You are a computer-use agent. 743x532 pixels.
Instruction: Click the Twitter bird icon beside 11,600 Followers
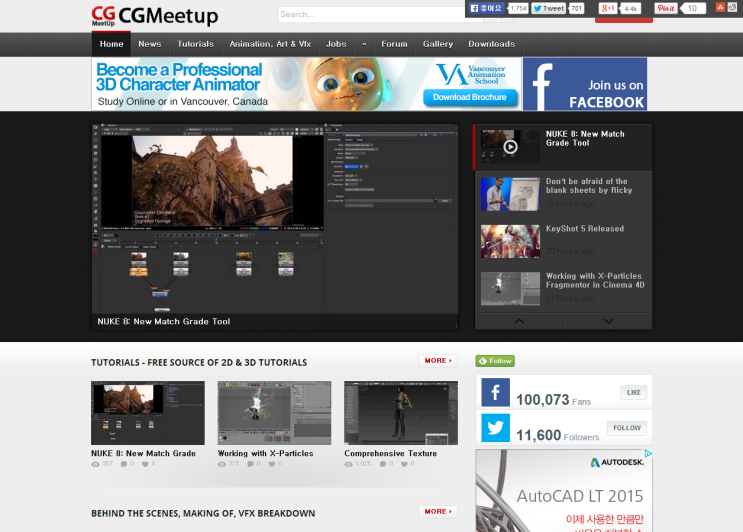[x=495, y=428]
